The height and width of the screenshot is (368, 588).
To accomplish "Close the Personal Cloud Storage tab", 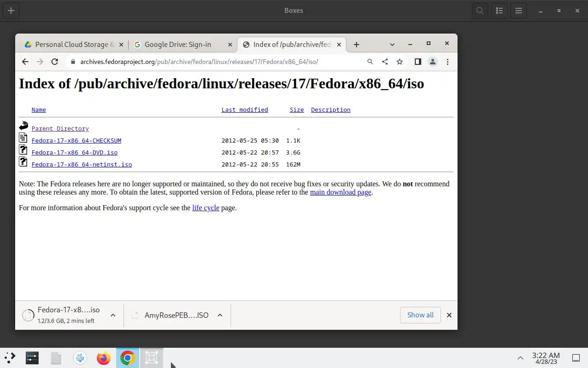I will click(121, 45).
